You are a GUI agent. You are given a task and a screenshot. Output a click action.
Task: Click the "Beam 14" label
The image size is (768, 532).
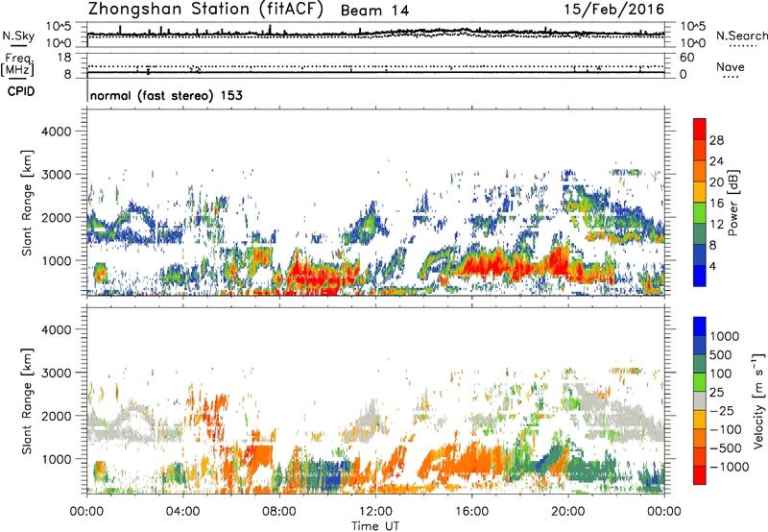(374, 11)
